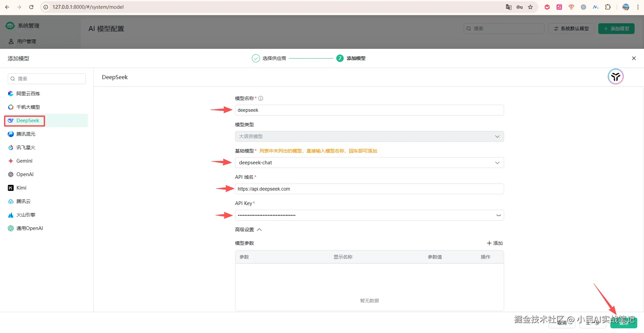The image size is (644, 333).
Task: Open the Chrome three-dot menu
Action: 638,7
